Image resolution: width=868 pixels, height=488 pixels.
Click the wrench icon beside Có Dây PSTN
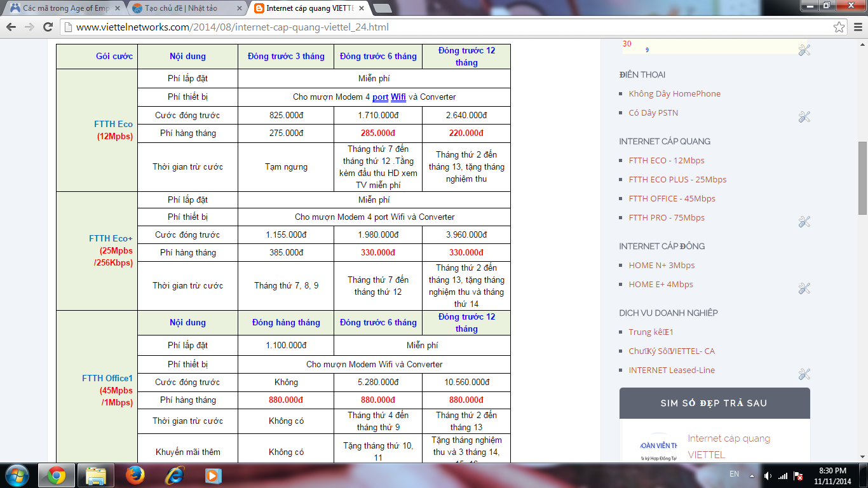pos(804,116)
